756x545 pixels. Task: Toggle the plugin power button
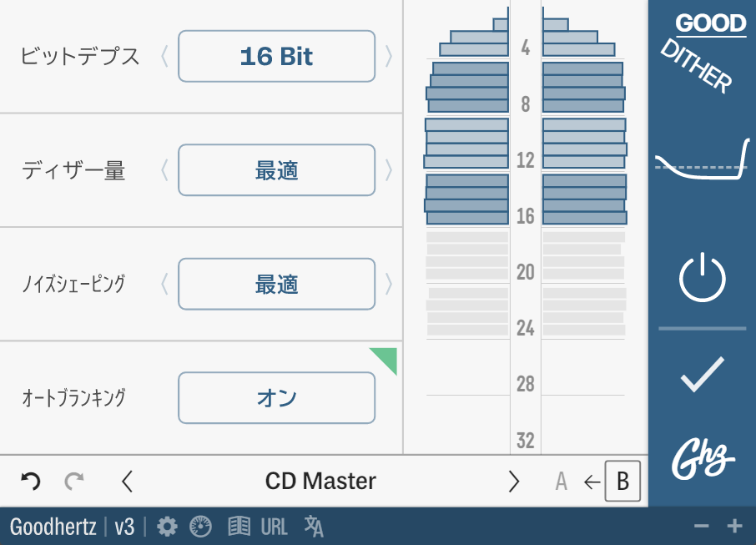(x=703, y=277)
